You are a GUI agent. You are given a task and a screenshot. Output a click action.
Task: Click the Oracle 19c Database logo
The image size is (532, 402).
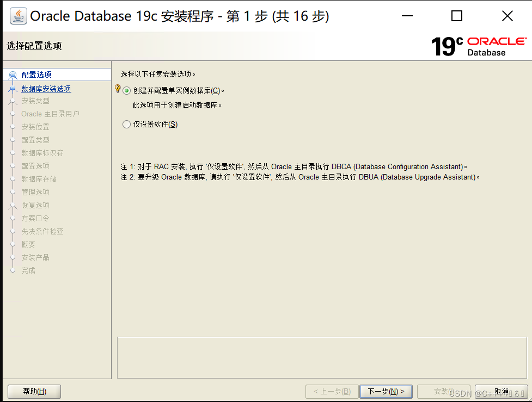coord(478,46)
